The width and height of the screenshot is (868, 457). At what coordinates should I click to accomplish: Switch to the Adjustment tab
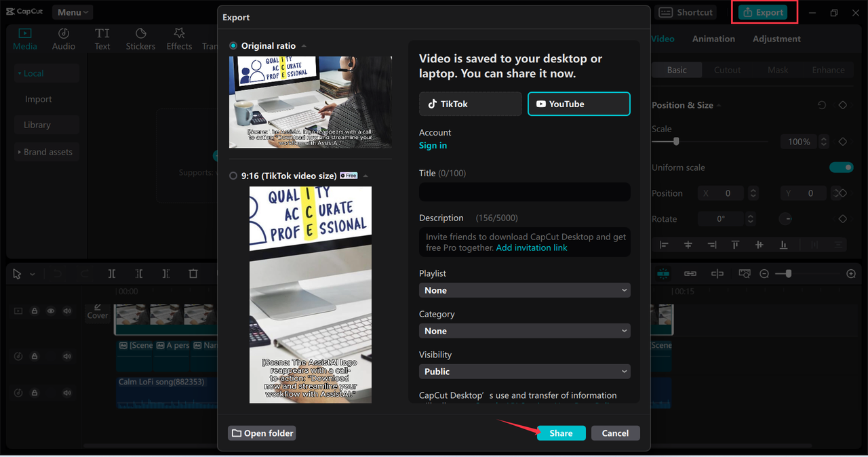coord(776,39)
